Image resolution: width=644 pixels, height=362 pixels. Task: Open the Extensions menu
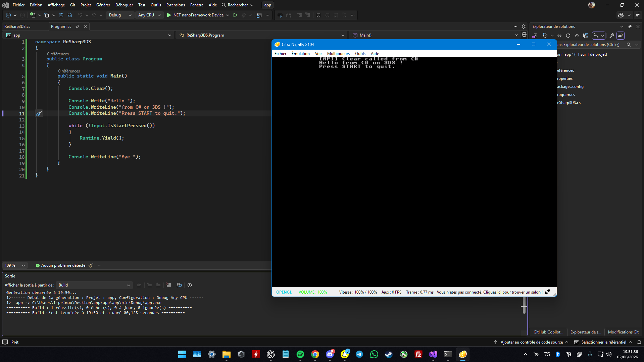point(176,5)
